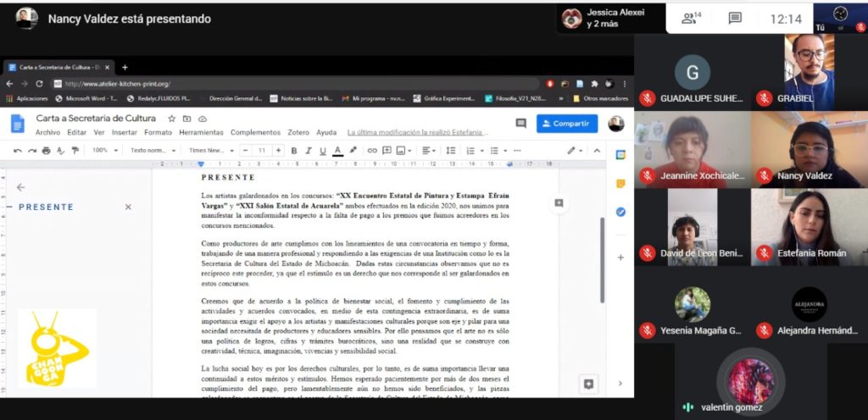868x420 pixels.
Task: Insert a hyperlink with the link icon
Action: coord(372,151)
